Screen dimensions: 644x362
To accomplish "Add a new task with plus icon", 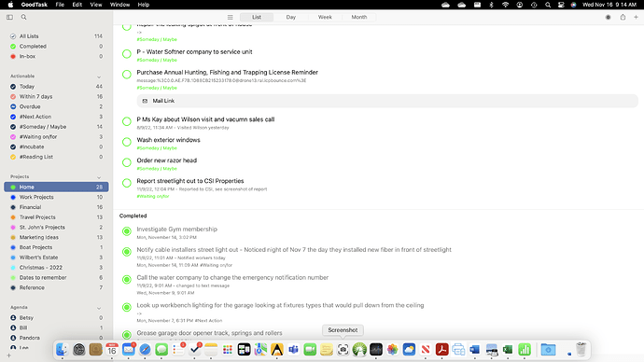I will 636,17.
